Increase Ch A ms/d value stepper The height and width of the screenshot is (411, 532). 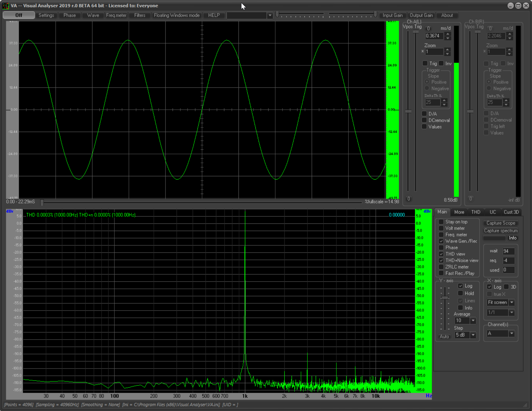pyautogui.click(x=448, y=34)
